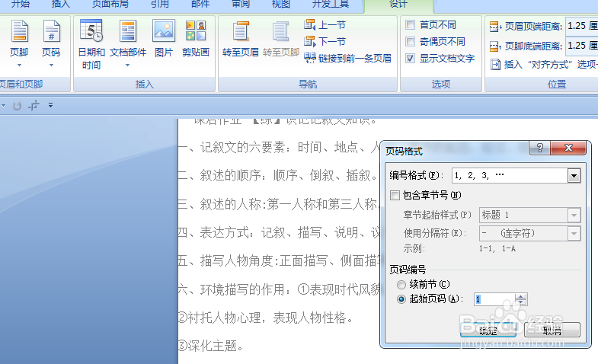This screenshot has width=598, height=364.
Task: Click the cross-shaped icon in quick access toolbar
Action: [x=34, y=105]
